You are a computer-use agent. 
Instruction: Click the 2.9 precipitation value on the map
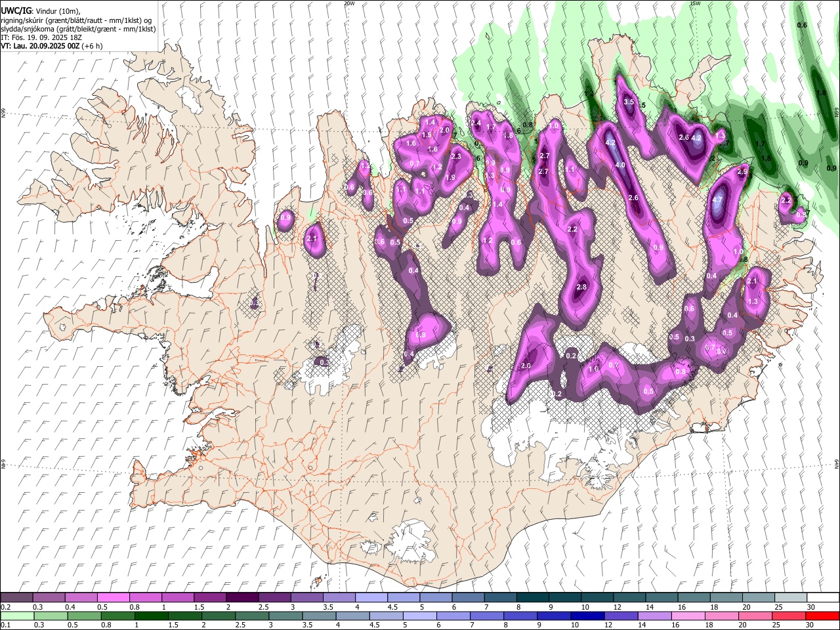coord(742,171)
